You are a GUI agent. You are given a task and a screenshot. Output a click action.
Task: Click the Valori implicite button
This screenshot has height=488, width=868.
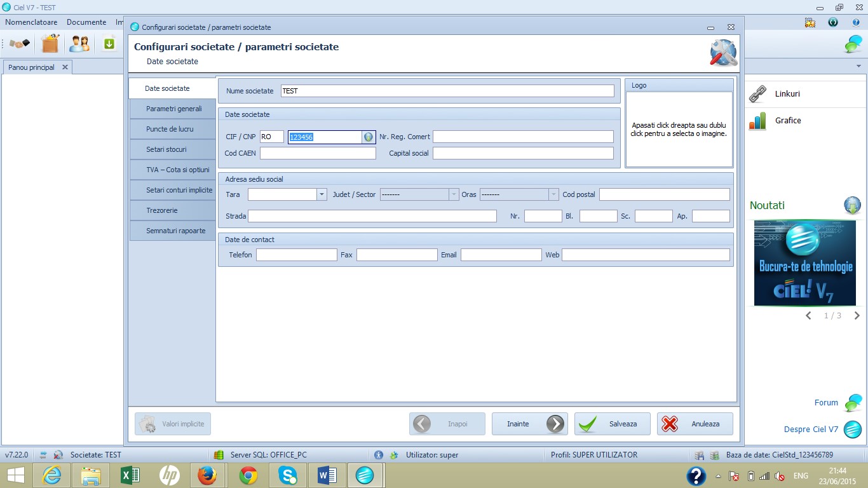(x=173, y=424)
